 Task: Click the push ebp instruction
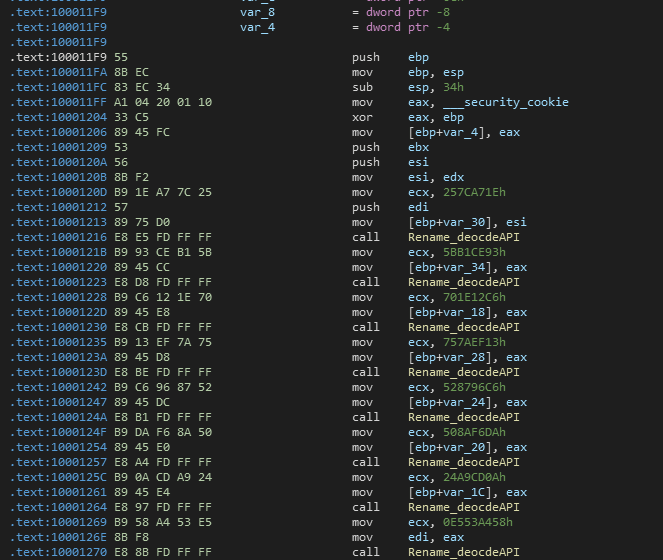click(390, 58)
